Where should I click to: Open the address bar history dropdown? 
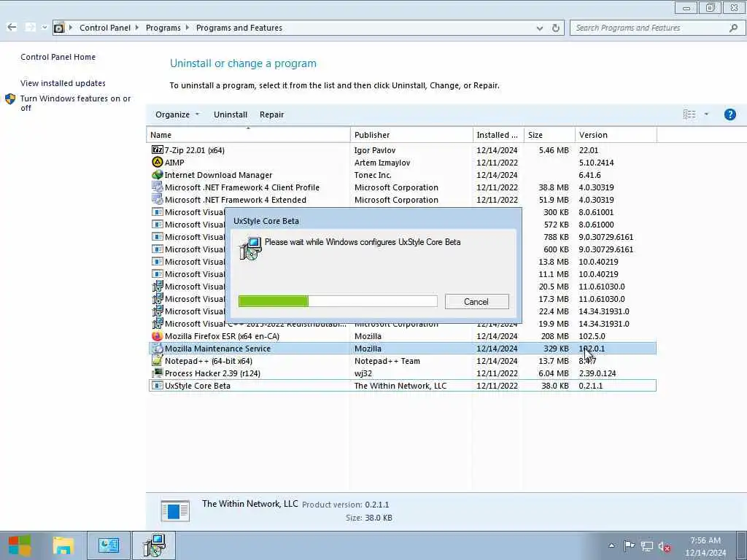pyautogui.click(x=539, y=28)
